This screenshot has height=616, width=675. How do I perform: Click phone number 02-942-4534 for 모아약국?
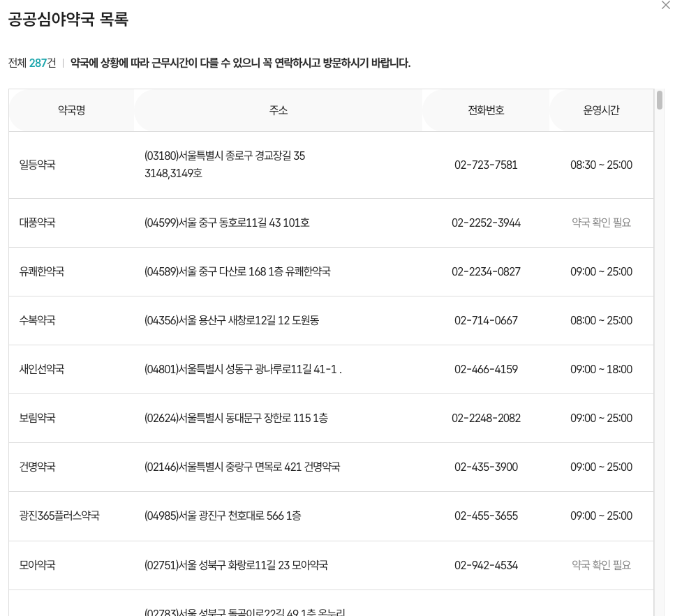pyautogui.click(x=486, y=565)
